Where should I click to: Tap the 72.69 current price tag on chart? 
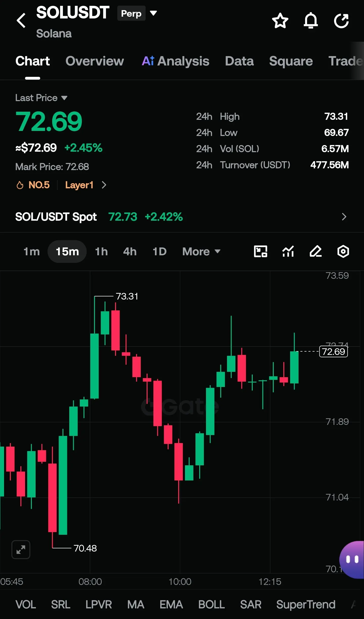coord(333,352)
